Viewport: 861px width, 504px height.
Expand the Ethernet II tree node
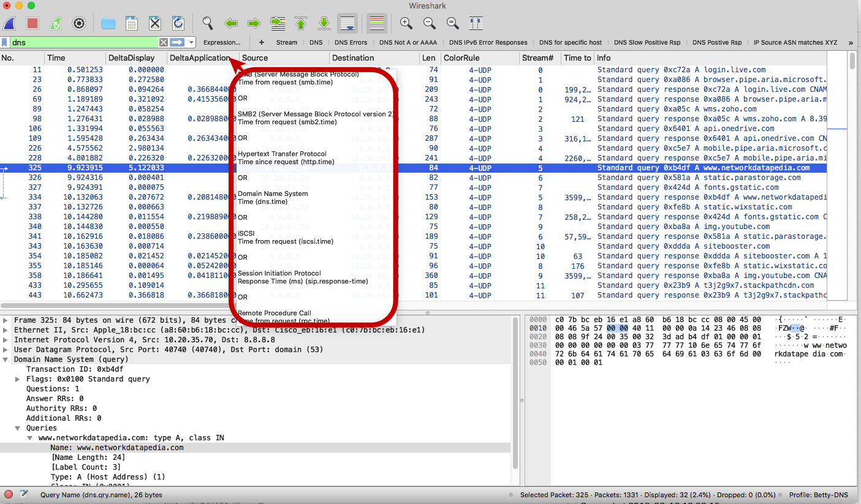6,330
